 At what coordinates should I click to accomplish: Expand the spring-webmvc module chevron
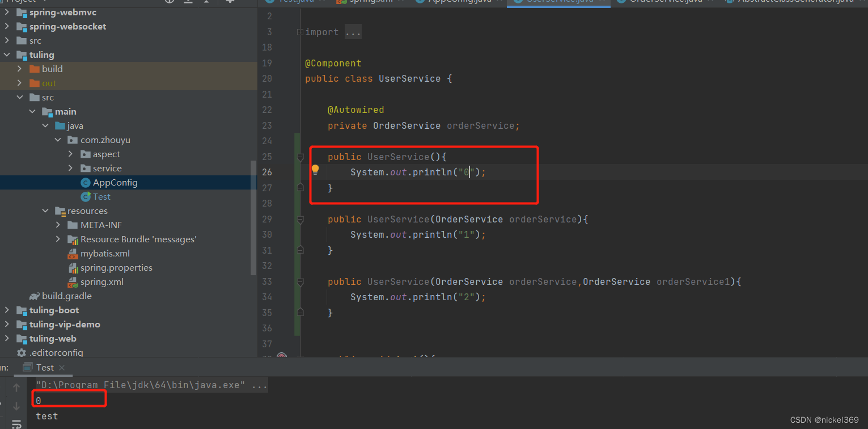[x=7, y=12]
